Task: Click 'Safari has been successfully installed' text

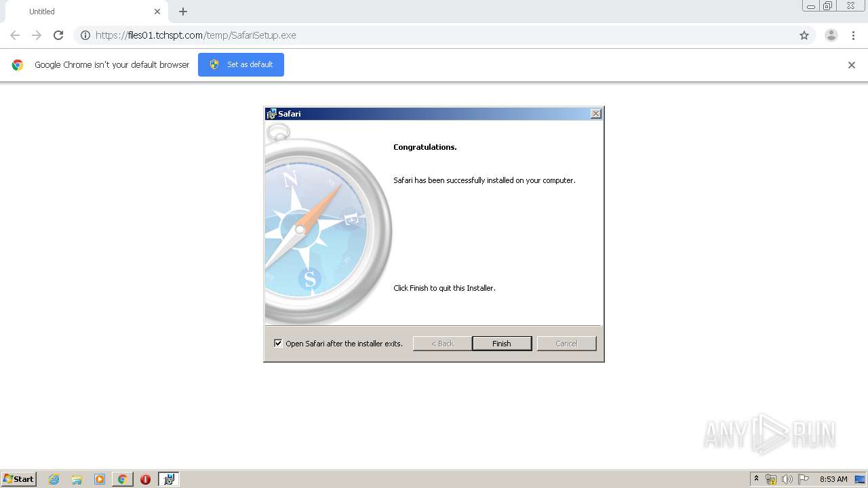Action: tap(484, 180)
